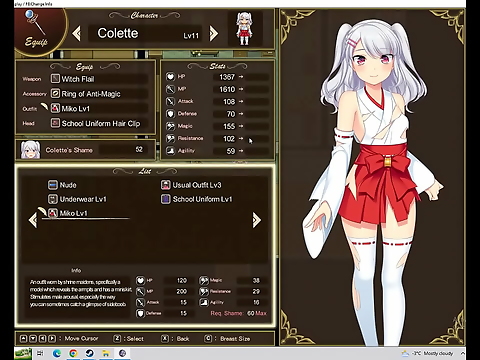Click the Underwear Lv1 item icon
Screen dimensions: 480x360
(x=53, y=199)
